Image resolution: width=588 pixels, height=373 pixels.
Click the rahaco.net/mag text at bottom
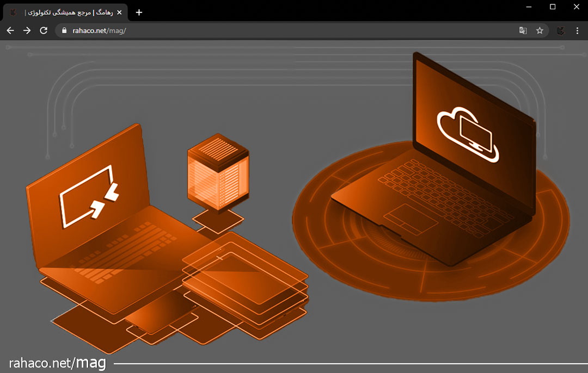(57, 363)
